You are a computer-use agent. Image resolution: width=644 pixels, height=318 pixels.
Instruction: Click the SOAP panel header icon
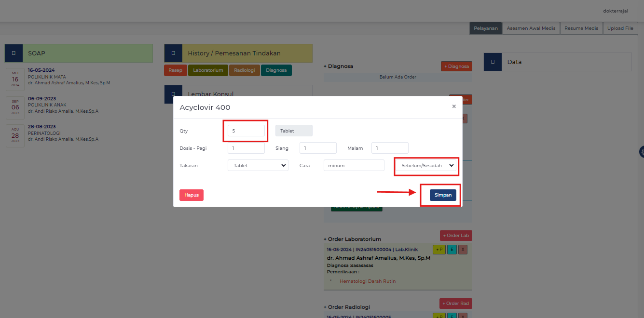(x=14, y=53)
